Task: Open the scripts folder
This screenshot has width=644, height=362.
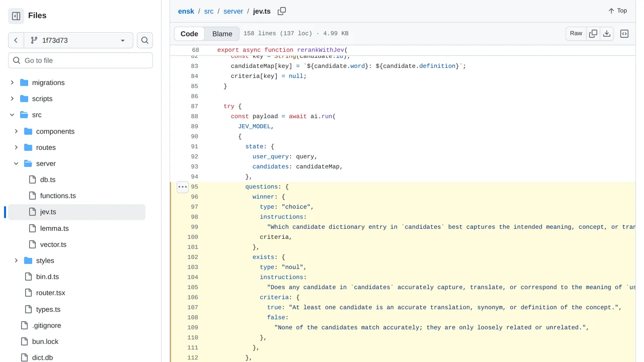Action: pyautogui.click(x=42, y=99)
